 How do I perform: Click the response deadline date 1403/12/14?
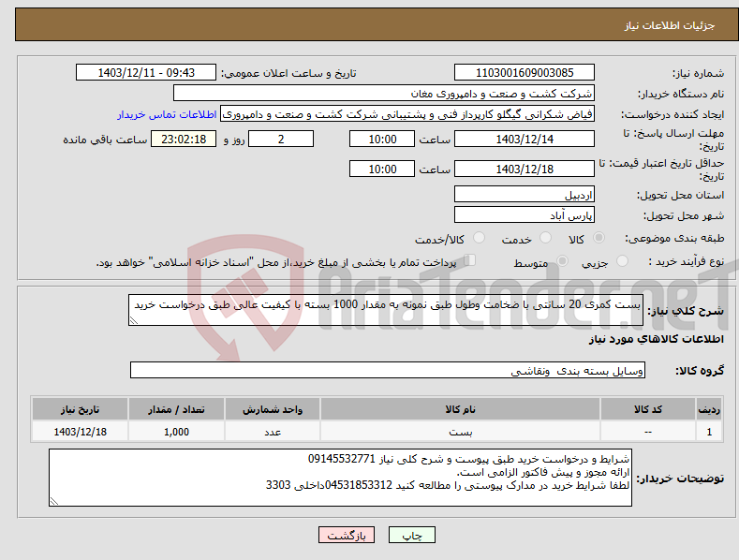525,139
